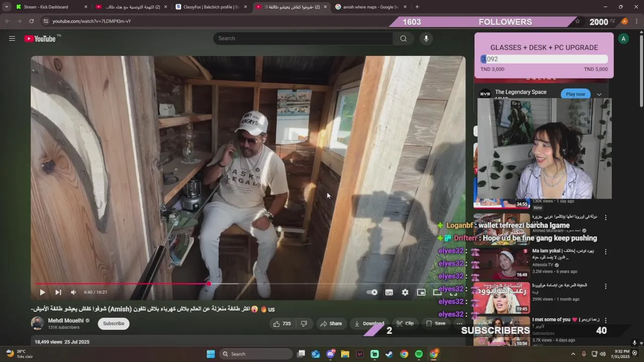644x362 pixels.
Task: Open the tab search dropdown arrow
Action: (7, 7)
